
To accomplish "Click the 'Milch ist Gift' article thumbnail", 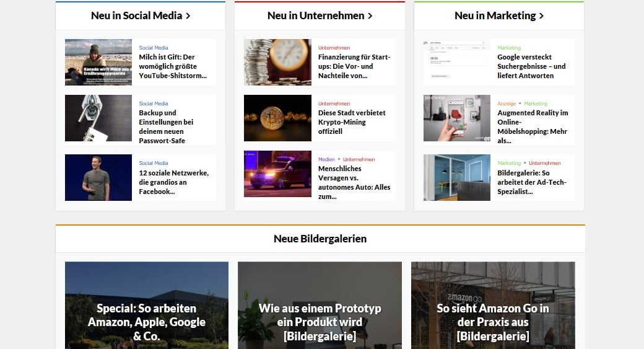I will [98, 62].
